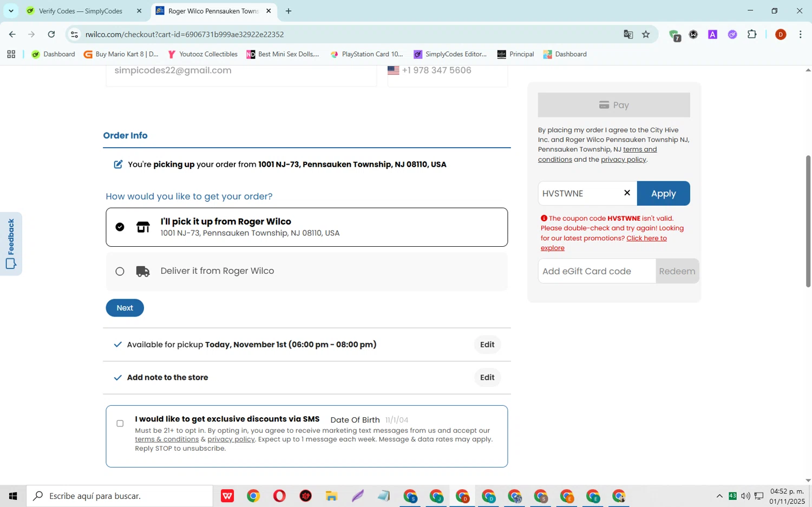
Task: Click the grey Pay button
Action: point(614,105)
